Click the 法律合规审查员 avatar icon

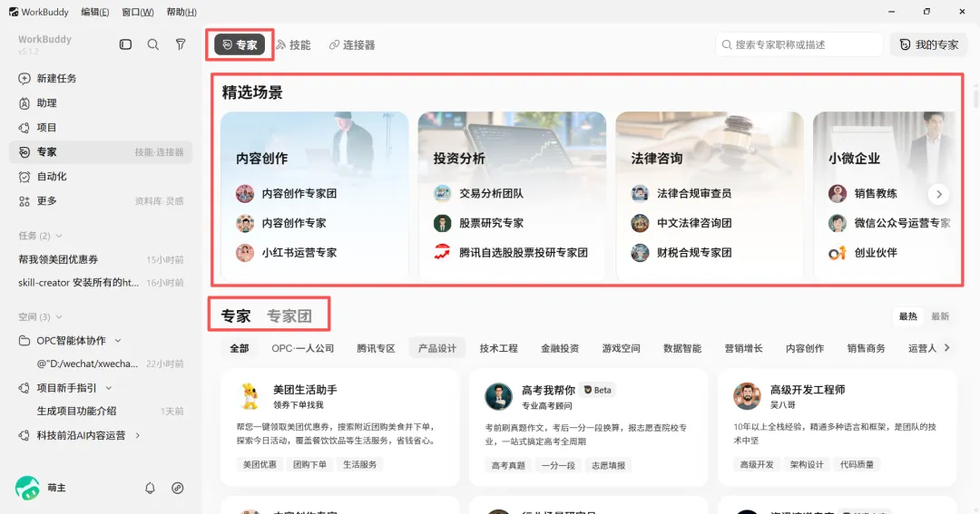pyautogui.click(x=640, y=194)
